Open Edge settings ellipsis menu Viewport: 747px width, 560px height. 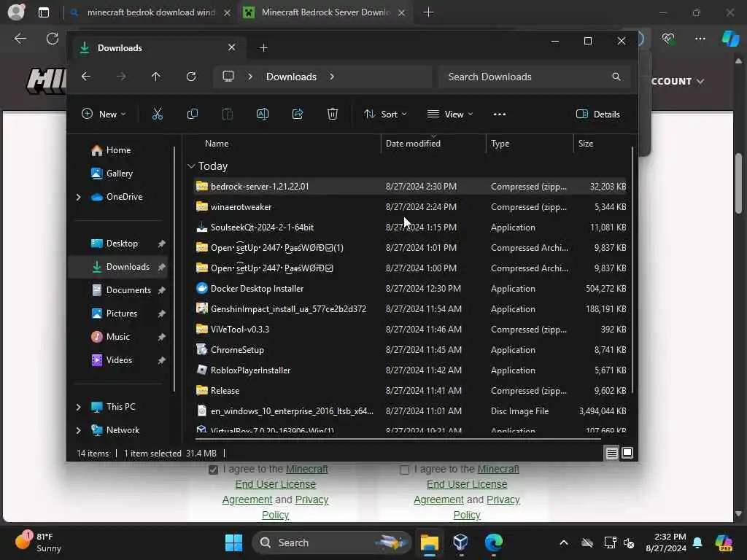[x=700, y=39]
